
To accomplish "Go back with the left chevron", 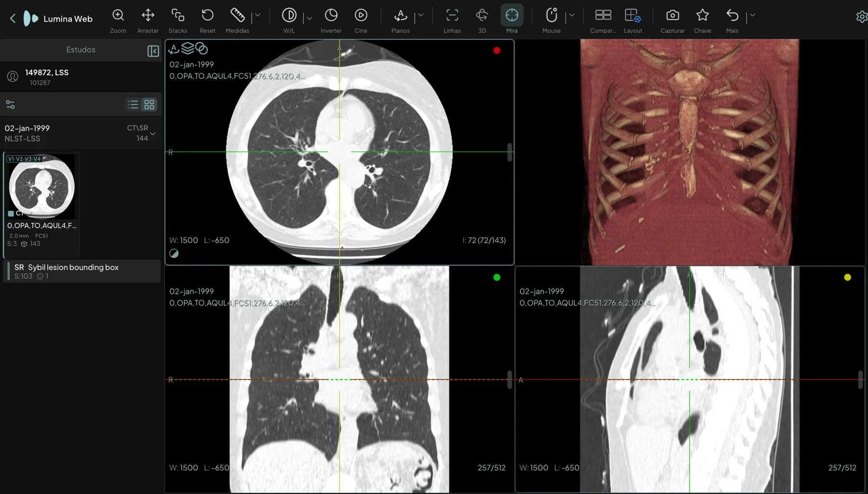I will [x=13, y=19].
